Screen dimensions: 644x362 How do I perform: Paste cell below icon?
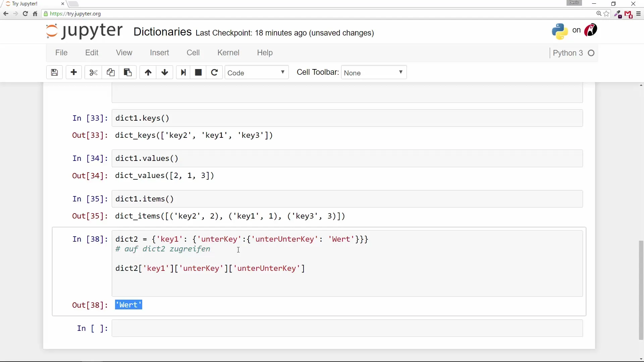(x=128, y=72)
